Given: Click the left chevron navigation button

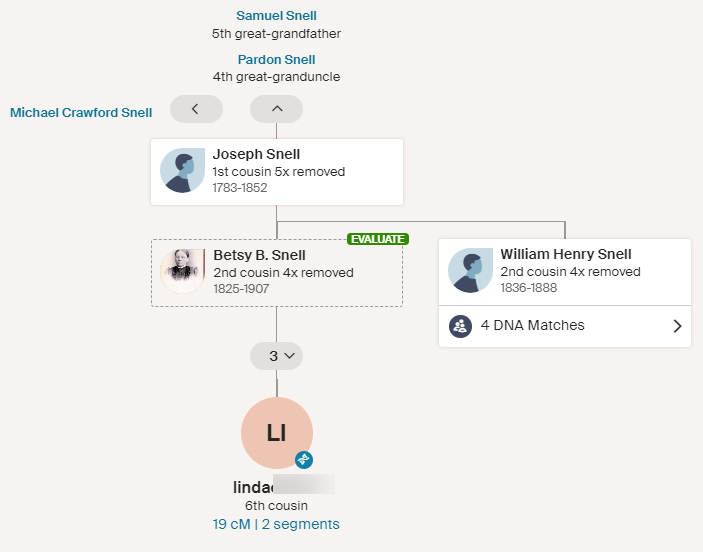Looking at the screenshot, I should [x=196, y=109].
